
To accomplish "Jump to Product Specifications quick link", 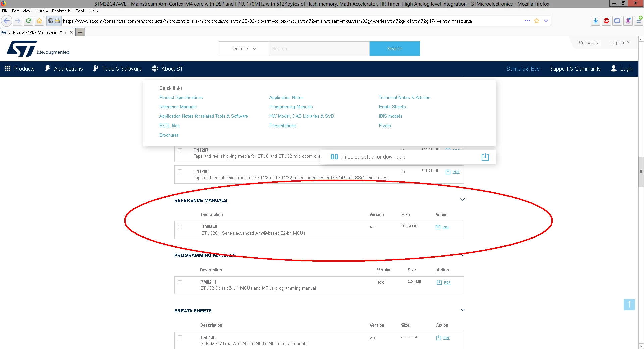I will click(x=181, y=97).
